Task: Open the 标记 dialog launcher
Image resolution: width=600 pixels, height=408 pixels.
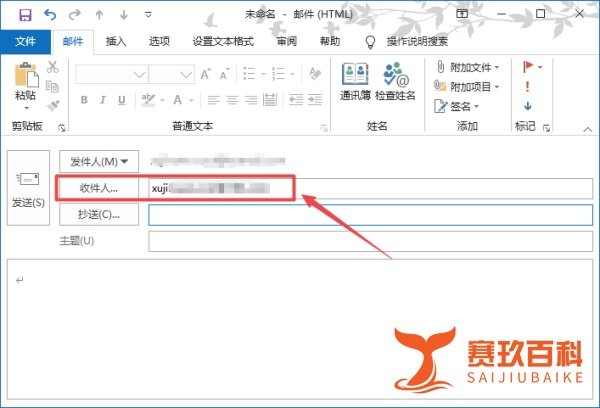Action: [x=546, y=128]
